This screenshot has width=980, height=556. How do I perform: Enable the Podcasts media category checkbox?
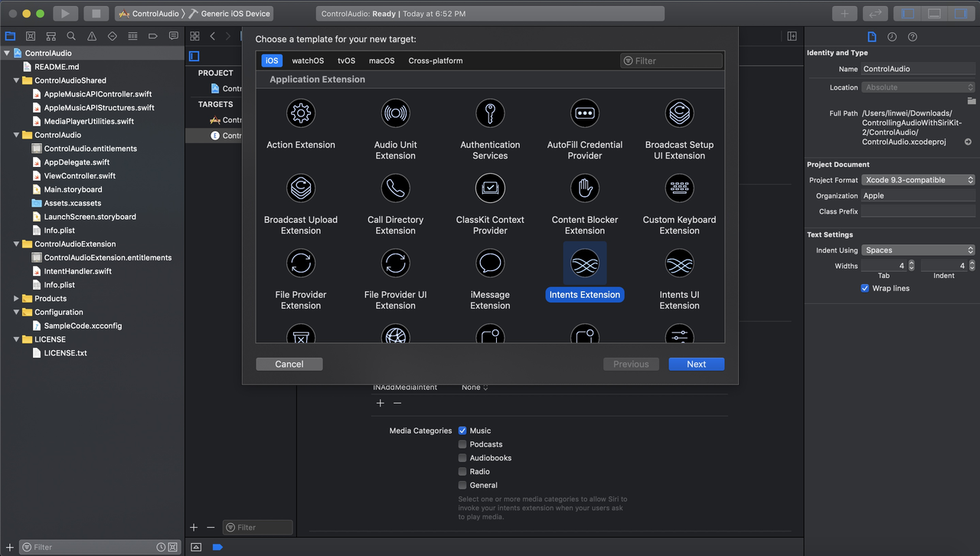[462, 444]
